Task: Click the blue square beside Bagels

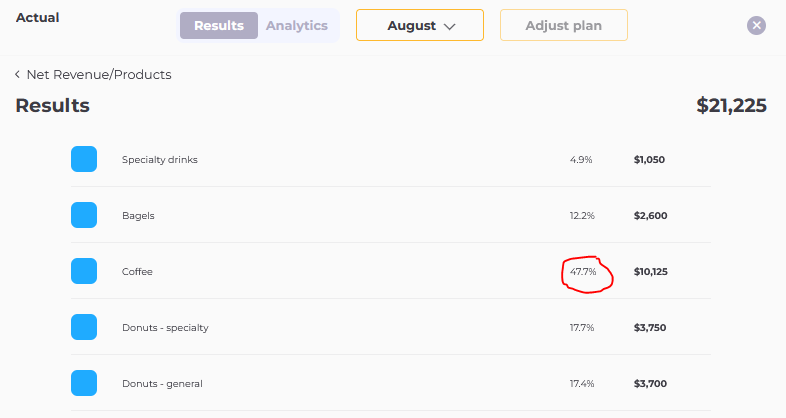Action: (x=84, y=215)
